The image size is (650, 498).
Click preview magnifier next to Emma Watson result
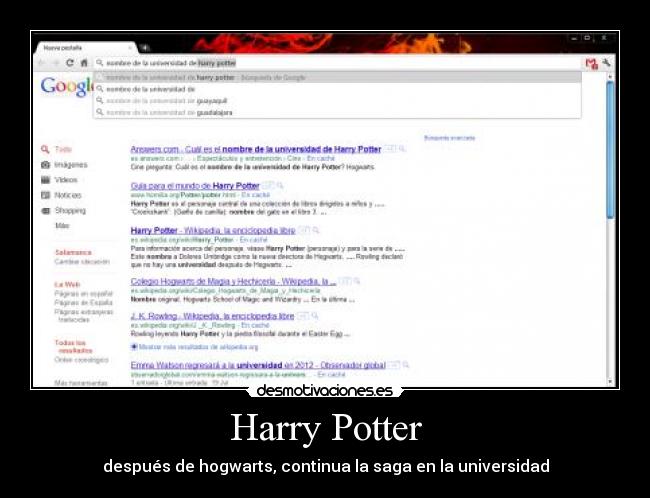point(405,365)
